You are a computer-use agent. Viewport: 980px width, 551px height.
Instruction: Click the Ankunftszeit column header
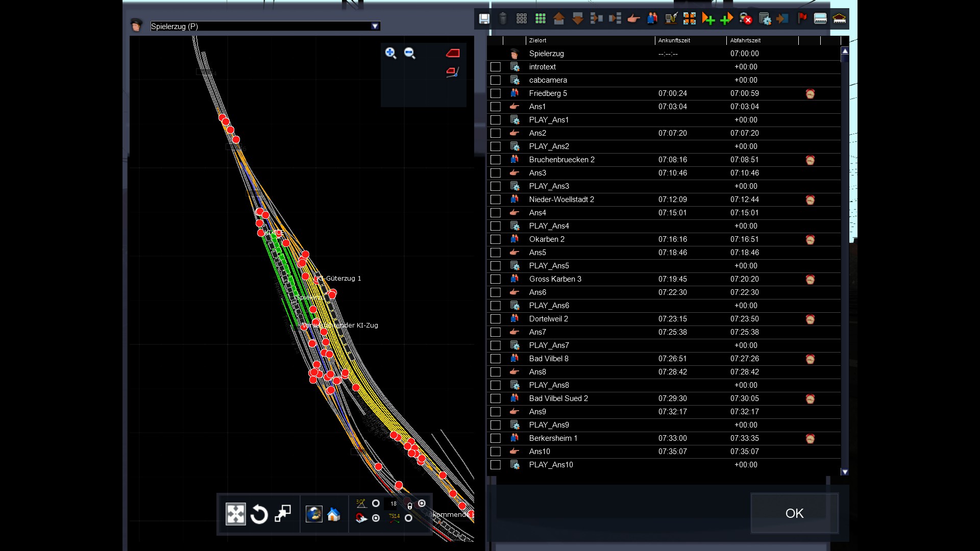coord(674,40)
